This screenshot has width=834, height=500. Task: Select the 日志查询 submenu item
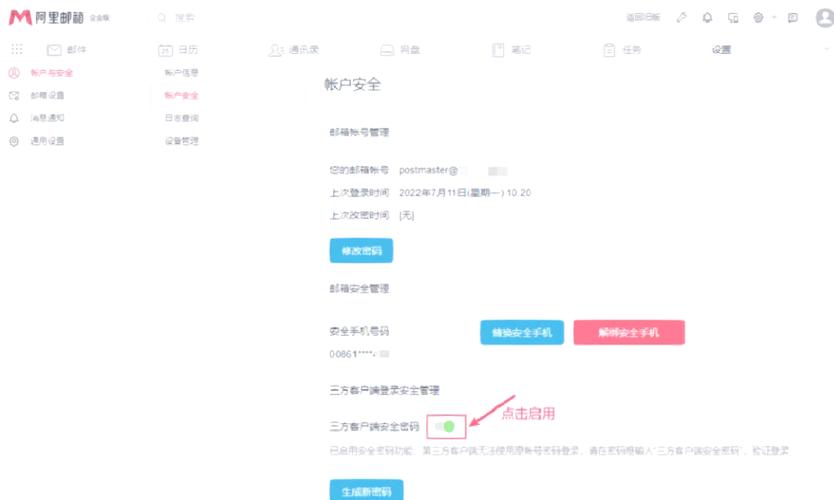click(181, 118)
